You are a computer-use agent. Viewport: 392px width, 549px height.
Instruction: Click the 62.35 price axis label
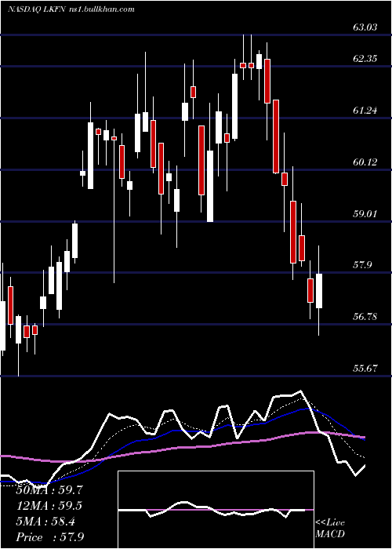[x=365, y=59]
